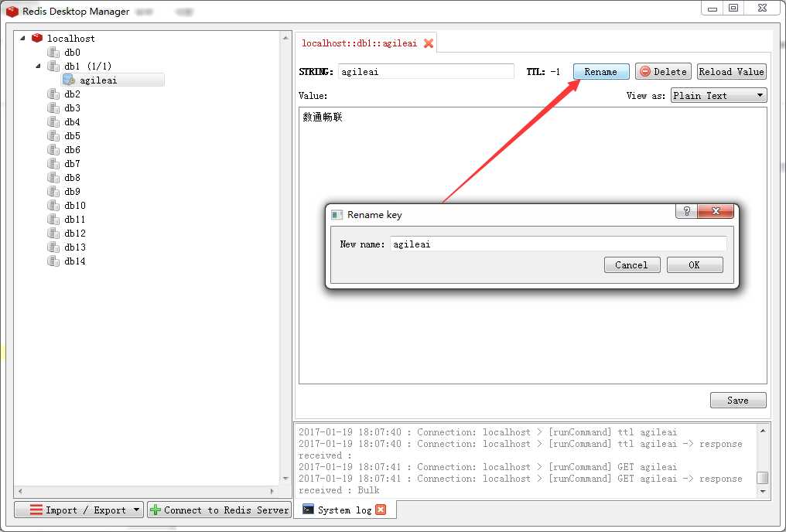Close the Rename key dialog with X
This screenshot has width=786, height=532.
tap(716, 211)
